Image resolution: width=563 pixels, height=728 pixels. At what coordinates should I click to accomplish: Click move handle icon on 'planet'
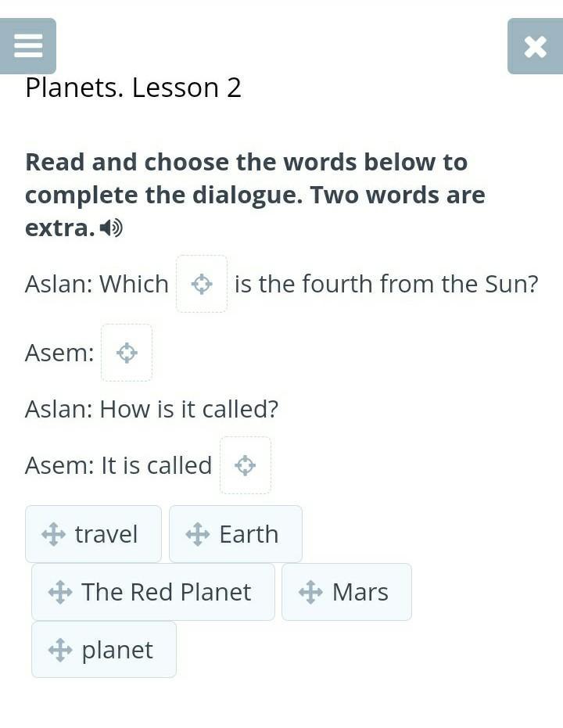pos(60,650)
